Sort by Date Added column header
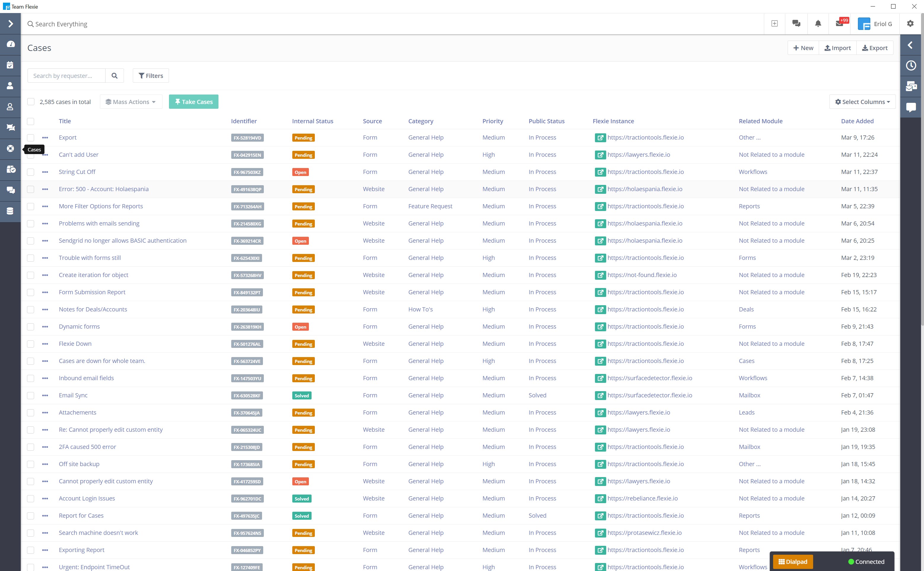 tap(857, 121)
